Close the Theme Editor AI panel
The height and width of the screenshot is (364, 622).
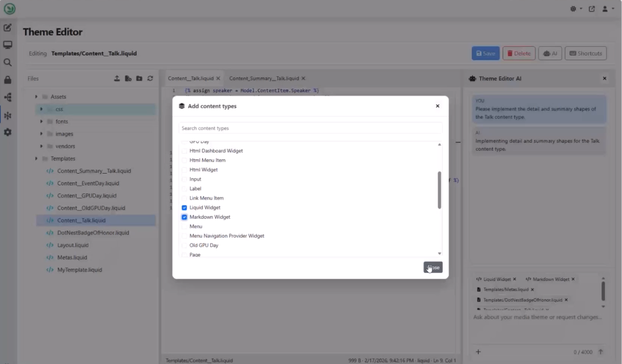(605, 78)
